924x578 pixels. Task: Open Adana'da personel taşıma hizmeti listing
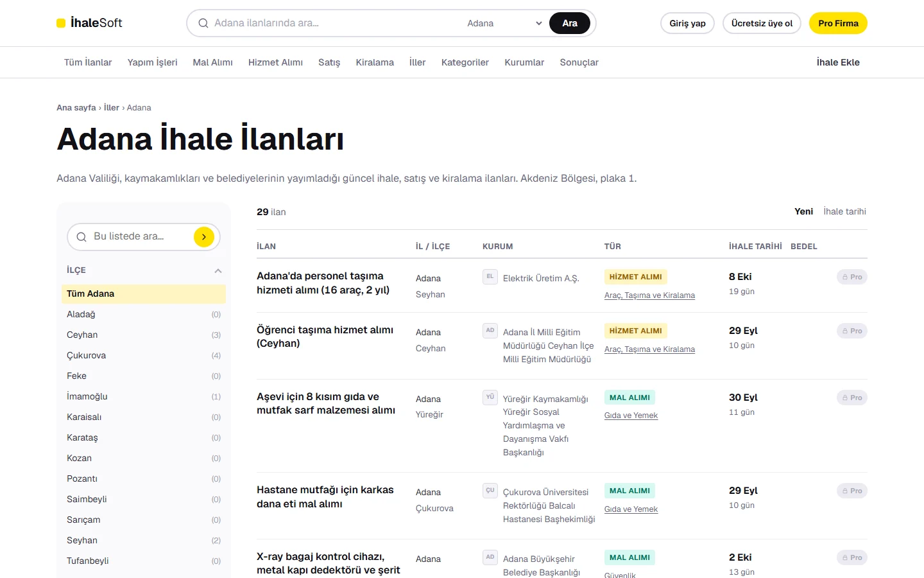pyautogui.click(x=323, y=283)
